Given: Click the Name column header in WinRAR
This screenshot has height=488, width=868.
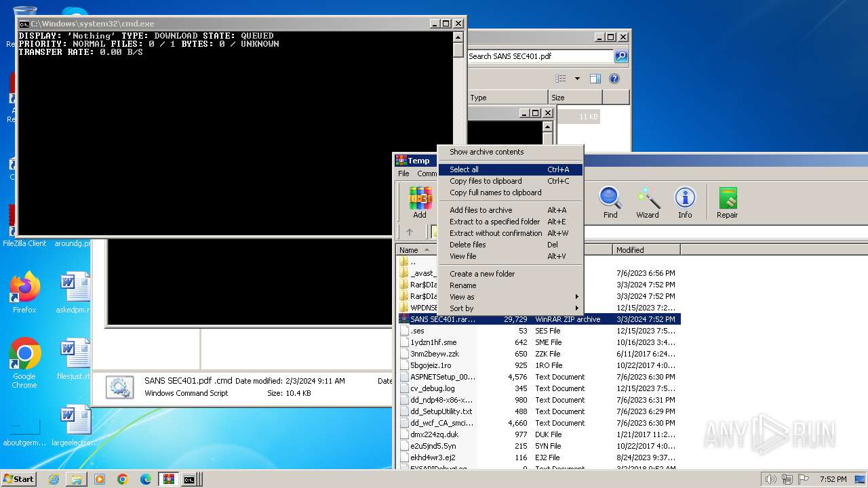Looking at the screenshot, I should [417, 250].
